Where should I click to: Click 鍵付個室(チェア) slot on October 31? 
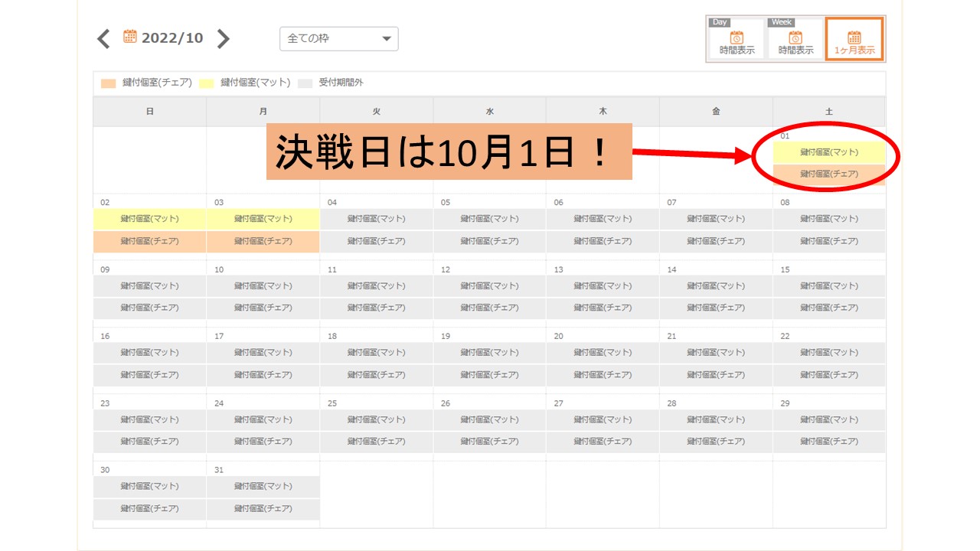click(263, 509)
